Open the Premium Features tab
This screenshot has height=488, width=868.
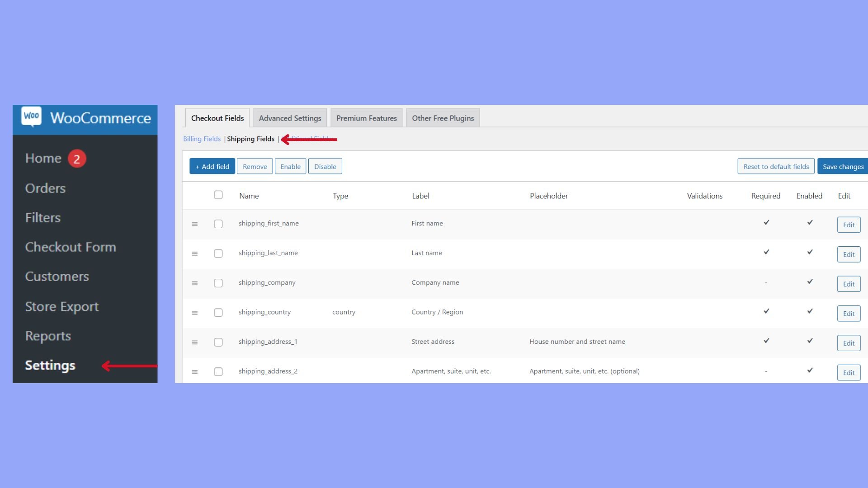tap(366, 118)
